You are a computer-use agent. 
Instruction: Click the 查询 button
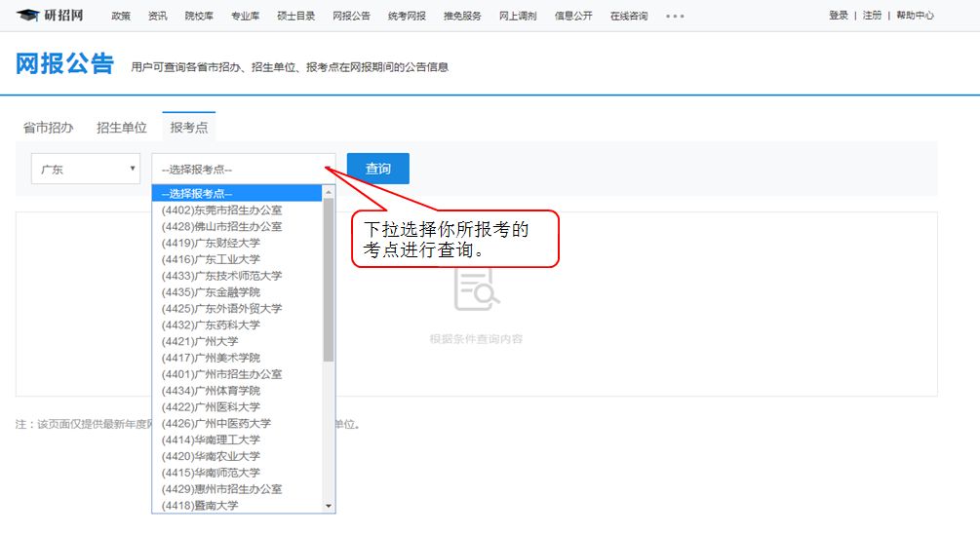pos(378,169)
